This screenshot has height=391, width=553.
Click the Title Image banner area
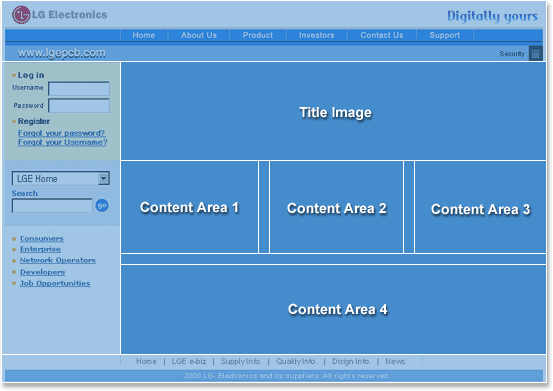(x=334, y=111)
